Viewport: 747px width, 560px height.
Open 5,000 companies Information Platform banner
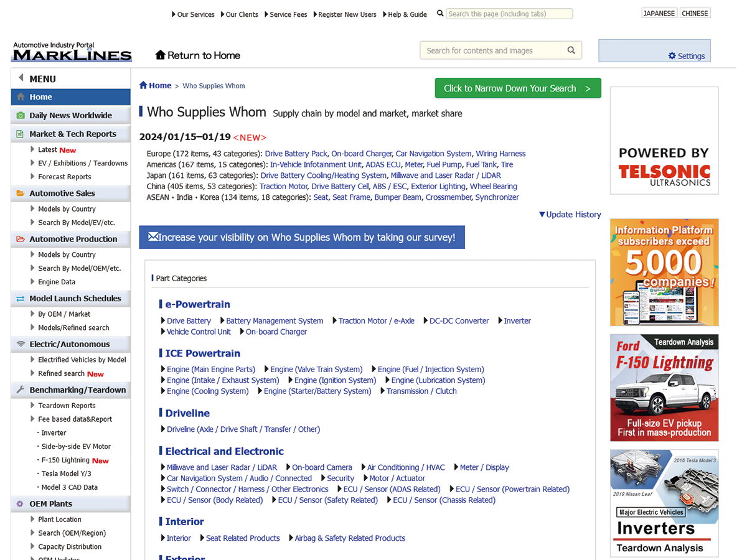tap(664, 273)
